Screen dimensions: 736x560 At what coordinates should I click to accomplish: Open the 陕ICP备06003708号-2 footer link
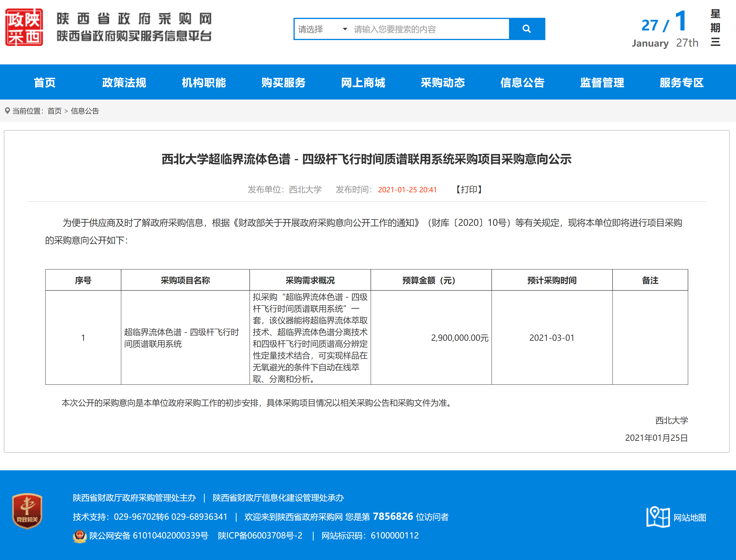click(x=260, y=536)
